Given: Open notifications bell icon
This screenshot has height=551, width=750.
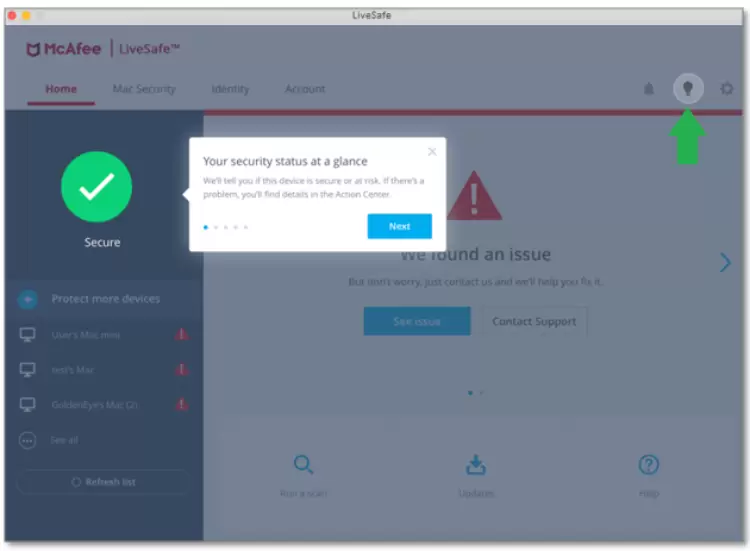Looking at the screenshot, I should coord(649,88).
